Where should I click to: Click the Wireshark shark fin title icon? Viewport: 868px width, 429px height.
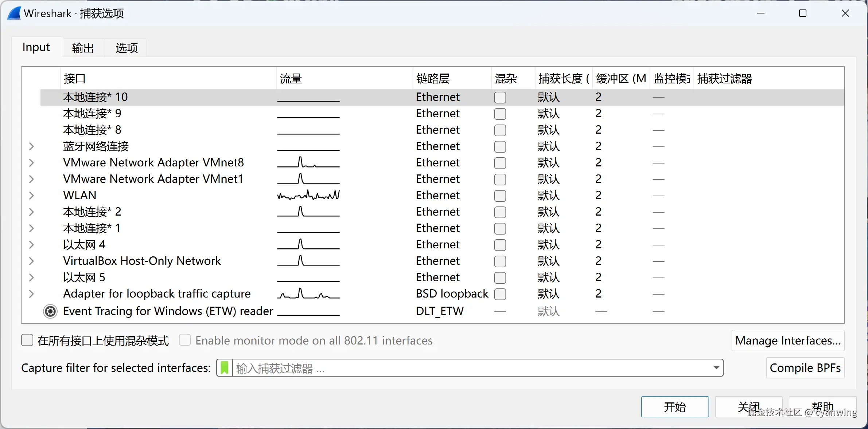(14, 13)
